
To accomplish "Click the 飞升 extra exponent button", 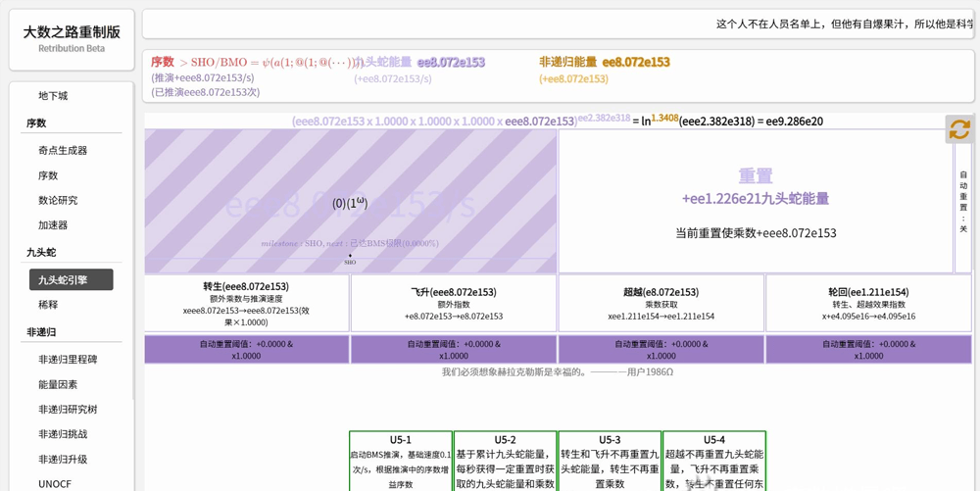I will tap(454, 304).
